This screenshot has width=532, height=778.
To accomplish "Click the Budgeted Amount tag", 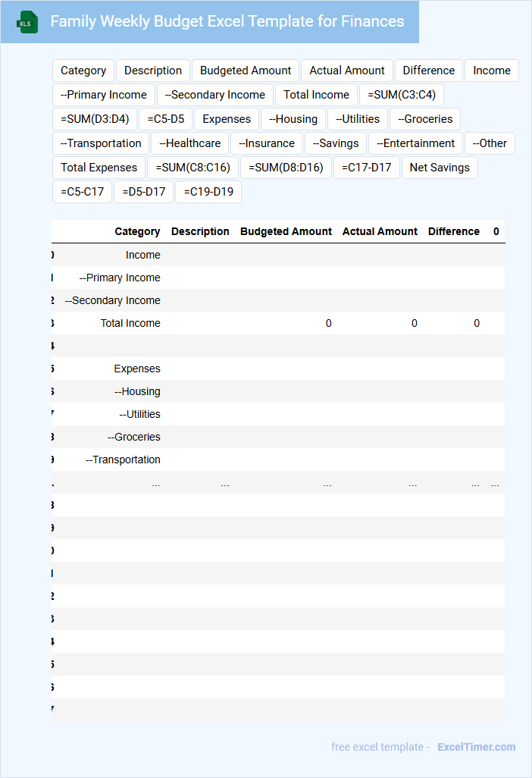I will (246, 71).
